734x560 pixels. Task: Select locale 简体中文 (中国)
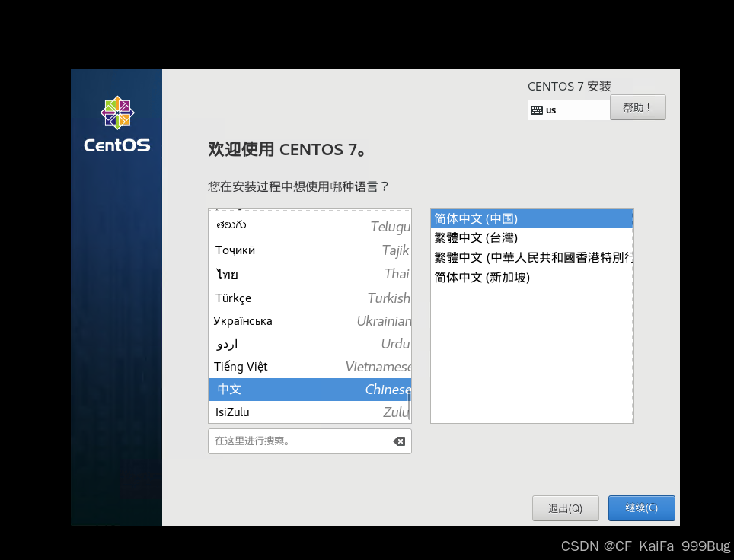click(531, 219)
